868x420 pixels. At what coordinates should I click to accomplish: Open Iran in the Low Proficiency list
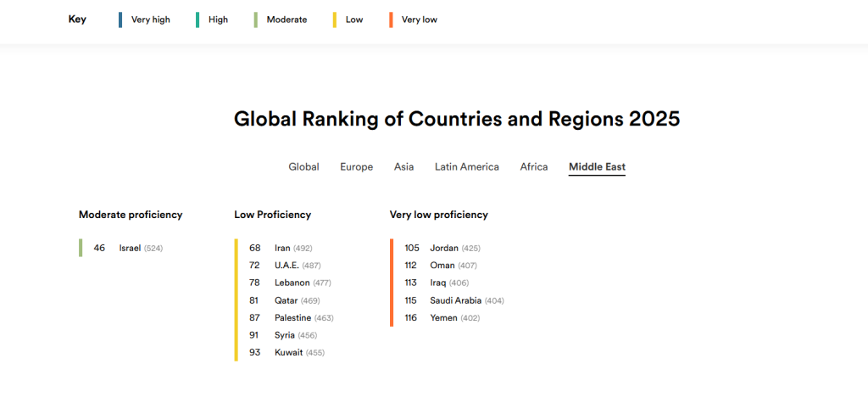[282, 249]
